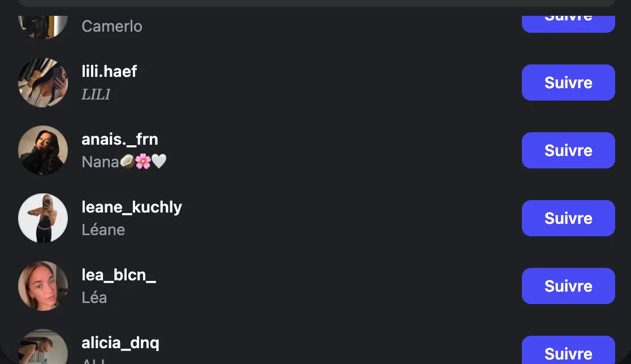Viewport: 631px width, 364px height.
Task: Click Suivre next to anais._frn
Action: (568, 150)
